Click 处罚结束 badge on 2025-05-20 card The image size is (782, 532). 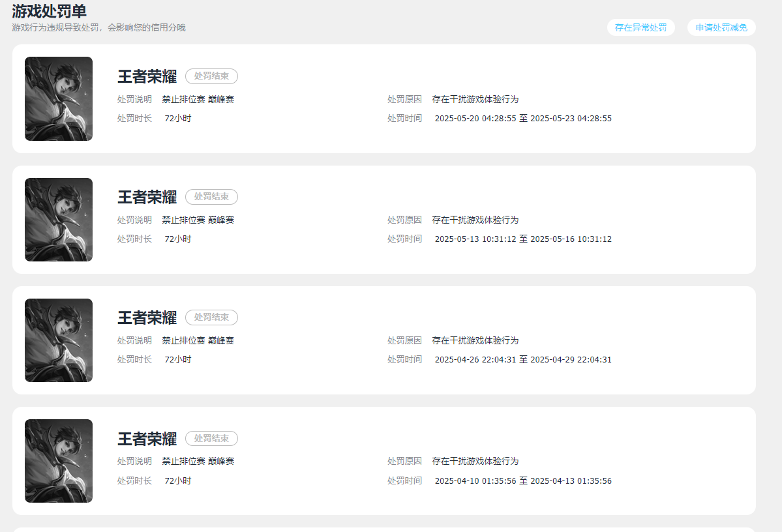point(211,76)
